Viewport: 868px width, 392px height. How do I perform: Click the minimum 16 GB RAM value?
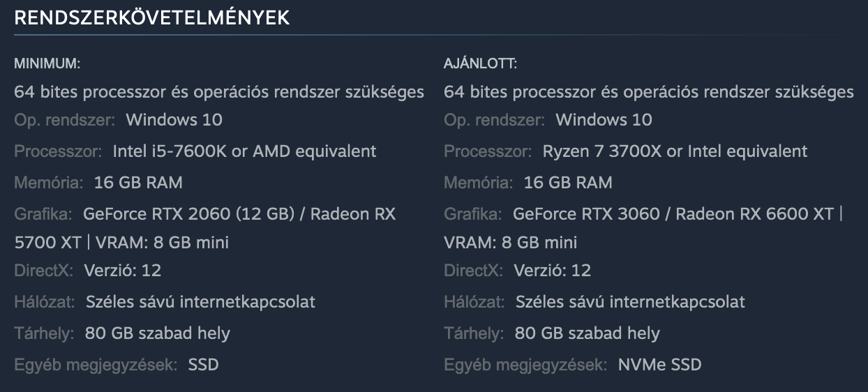[x=138, y=183]
